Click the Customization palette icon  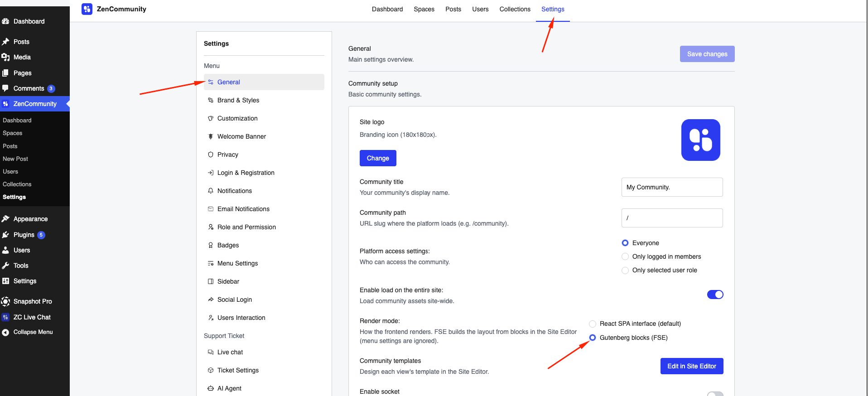pos(211,118)
